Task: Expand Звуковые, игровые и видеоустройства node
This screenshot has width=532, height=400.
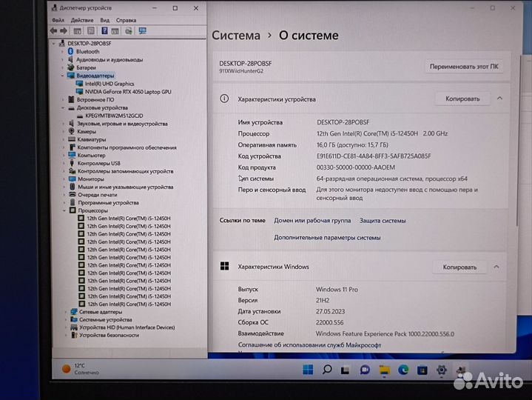Action: pyautogui.click(x=63, y=124)
